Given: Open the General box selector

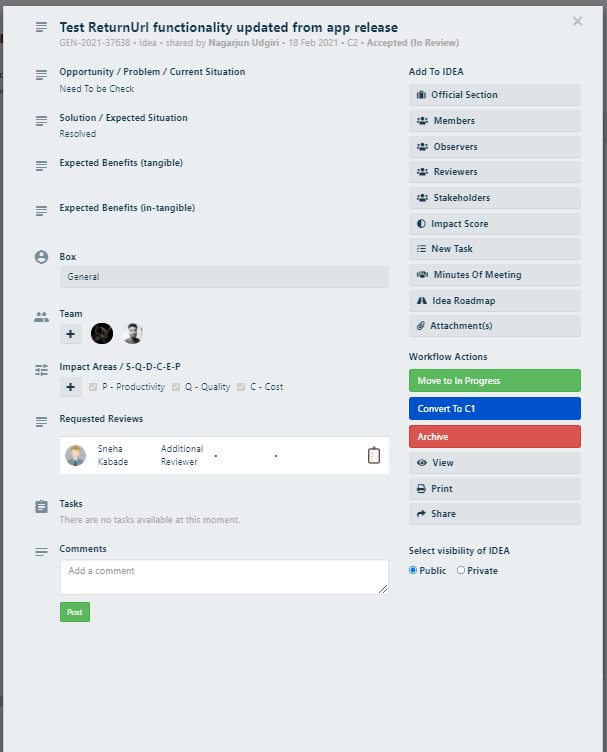Looking at the screenshot, I should 224,277.
